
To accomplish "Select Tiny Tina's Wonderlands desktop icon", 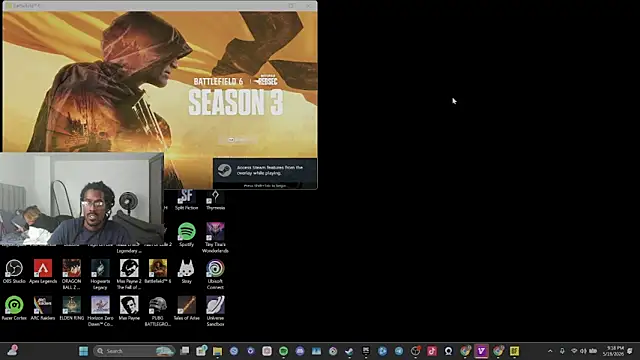I will [215, 238].
